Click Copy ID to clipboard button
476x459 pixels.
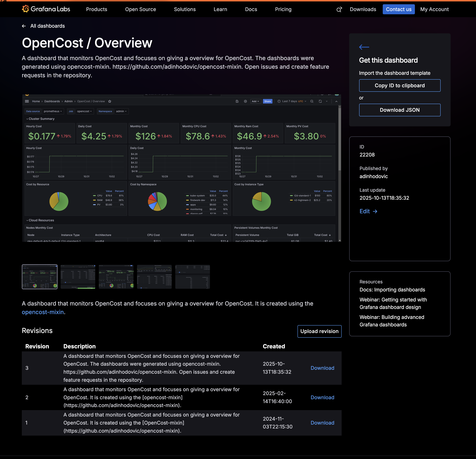pyautogui.click(x=400, y=85)
